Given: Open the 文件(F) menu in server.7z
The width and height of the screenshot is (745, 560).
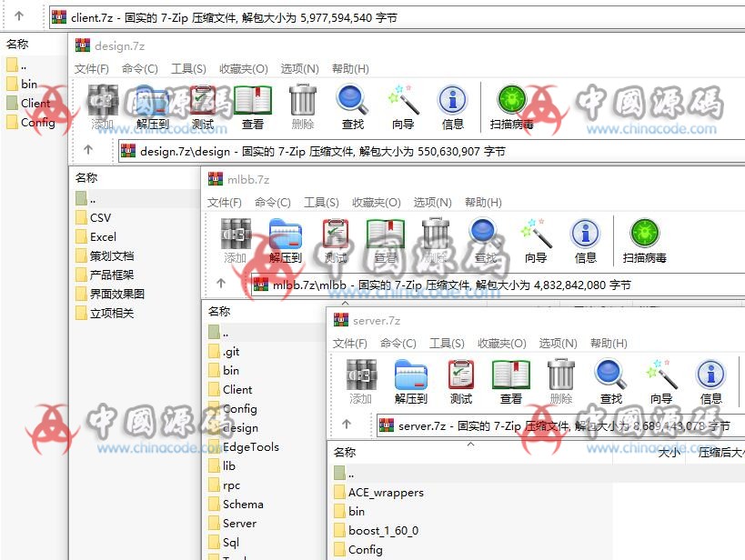Looking at the screenshot, I should [x=350, y=344].
